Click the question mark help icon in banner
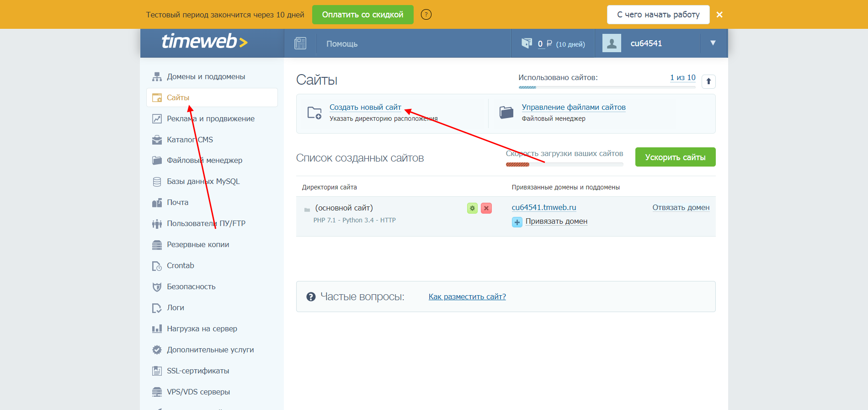 tap(426, 15)
